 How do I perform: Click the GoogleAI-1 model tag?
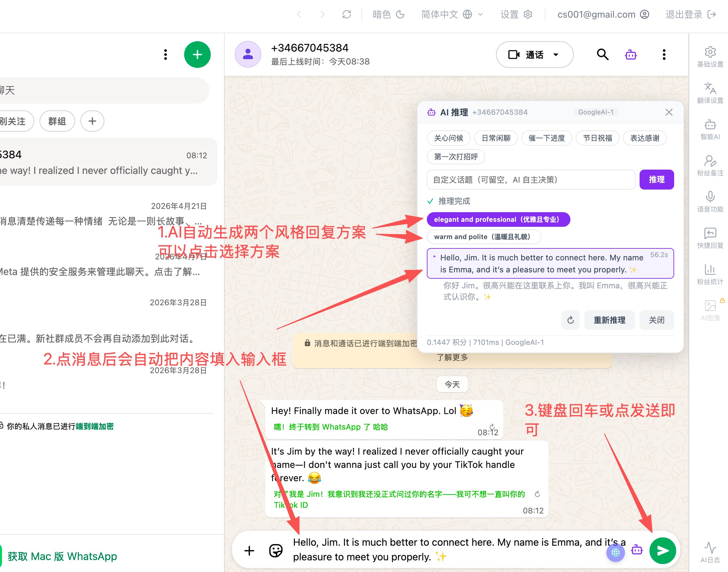[596, 112]
